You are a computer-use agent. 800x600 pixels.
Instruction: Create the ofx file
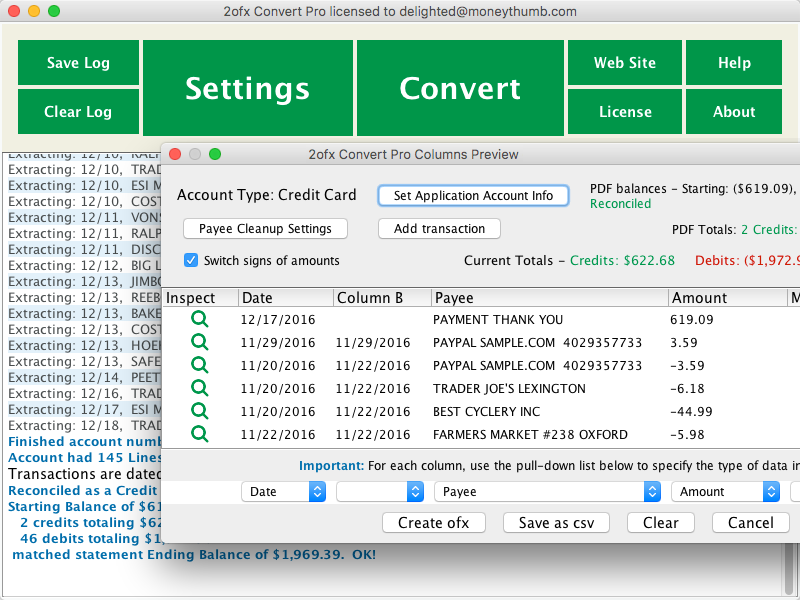point(433,522)
